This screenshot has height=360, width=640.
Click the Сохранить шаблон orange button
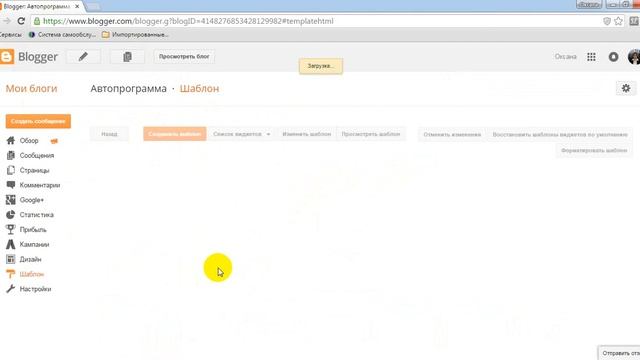click(175, 134)
